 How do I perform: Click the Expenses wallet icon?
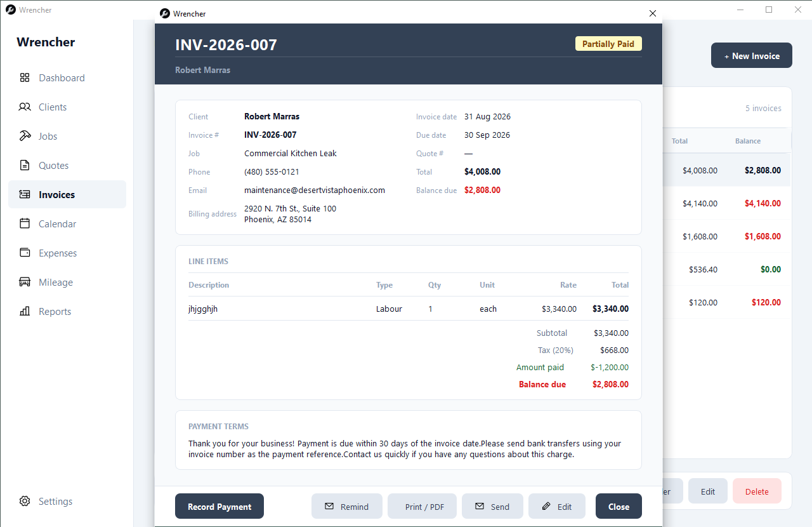click(x=25, y=253)
